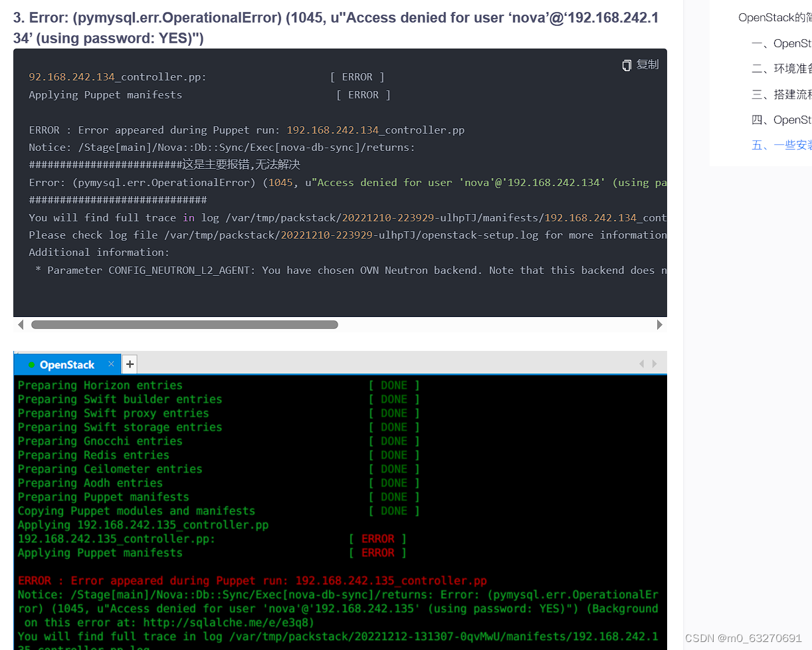Click the 'Additional information:' line
This screenshot has width=812, height=650.
pos(99,253)
